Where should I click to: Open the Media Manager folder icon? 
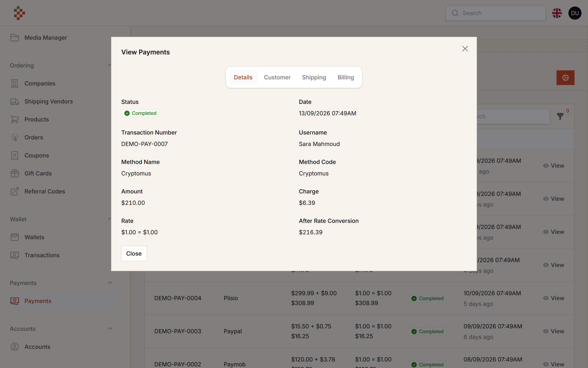pyautogui.click(x=14, y=38)
